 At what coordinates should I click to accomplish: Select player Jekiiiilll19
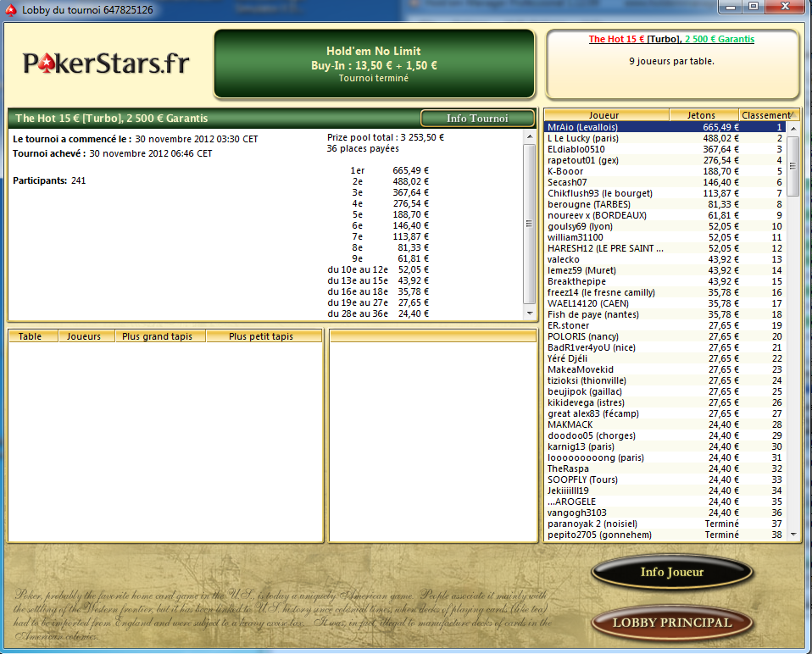665,491
